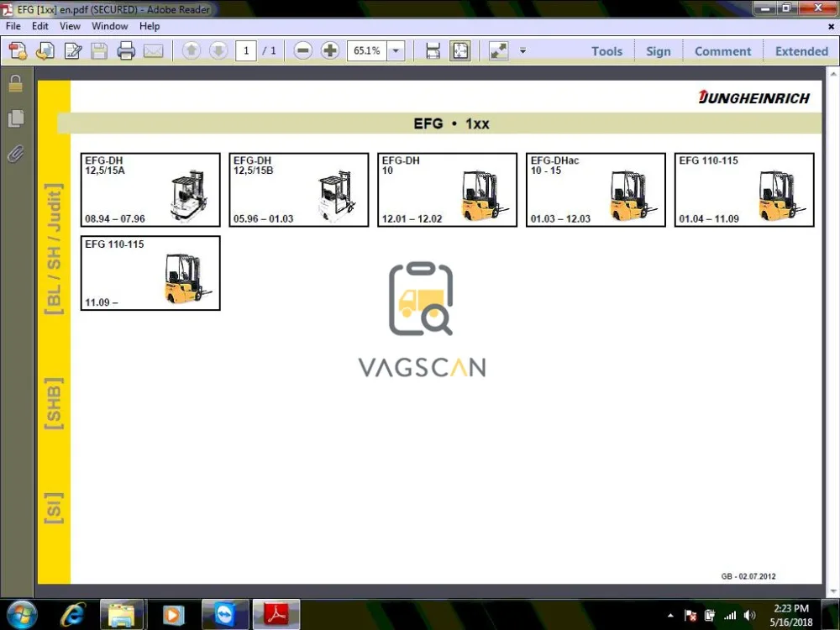This screenshot has width=840, height=630.
Task: Click the Action Center flag icon
Action: click(x=690, y=616)
